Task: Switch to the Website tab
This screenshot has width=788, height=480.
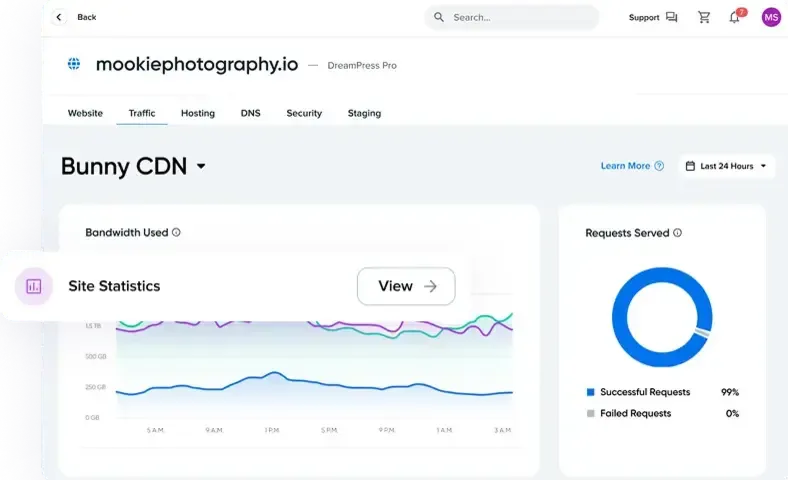Action: (85, 113)
